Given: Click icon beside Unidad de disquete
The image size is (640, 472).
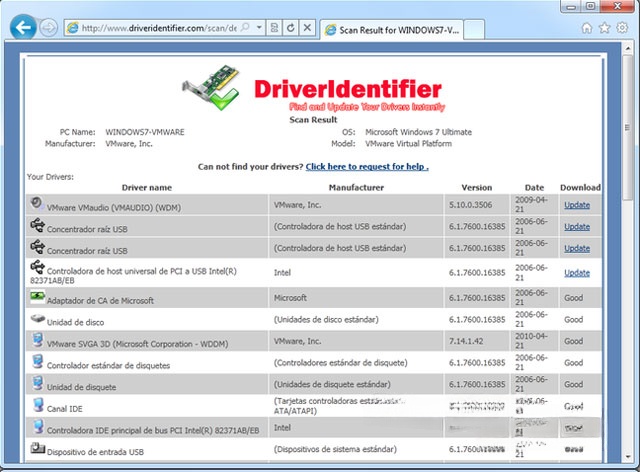Looking at the screenshot, I should click(38, 383).
